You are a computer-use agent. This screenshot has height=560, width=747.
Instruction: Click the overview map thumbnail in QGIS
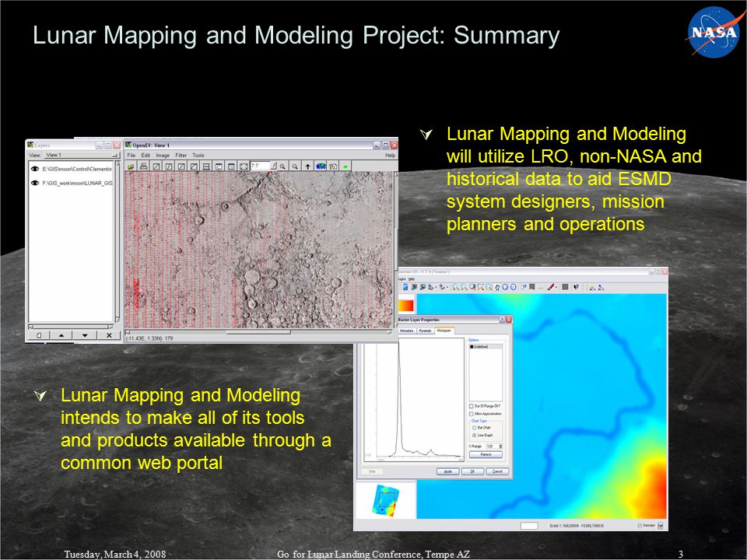pyautogui.click(x=384, y=501)
